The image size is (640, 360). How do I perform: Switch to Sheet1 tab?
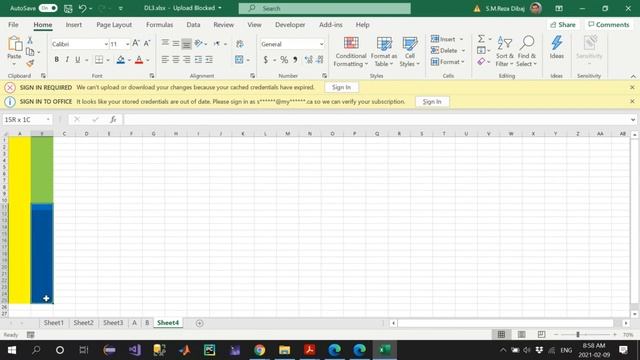pos(54,323)
